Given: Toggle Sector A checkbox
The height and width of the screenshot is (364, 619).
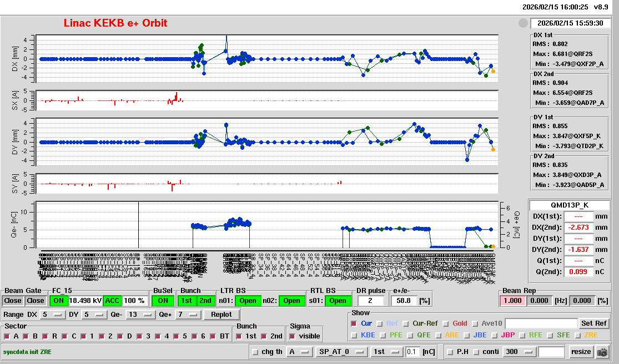Looking at the screenshot, I should (7, 336).
